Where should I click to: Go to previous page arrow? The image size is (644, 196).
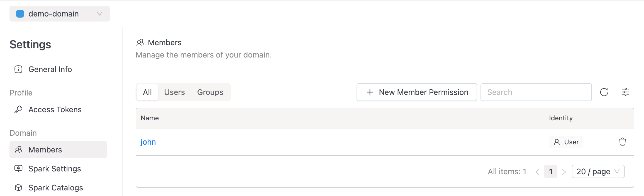tap(537, 172)
